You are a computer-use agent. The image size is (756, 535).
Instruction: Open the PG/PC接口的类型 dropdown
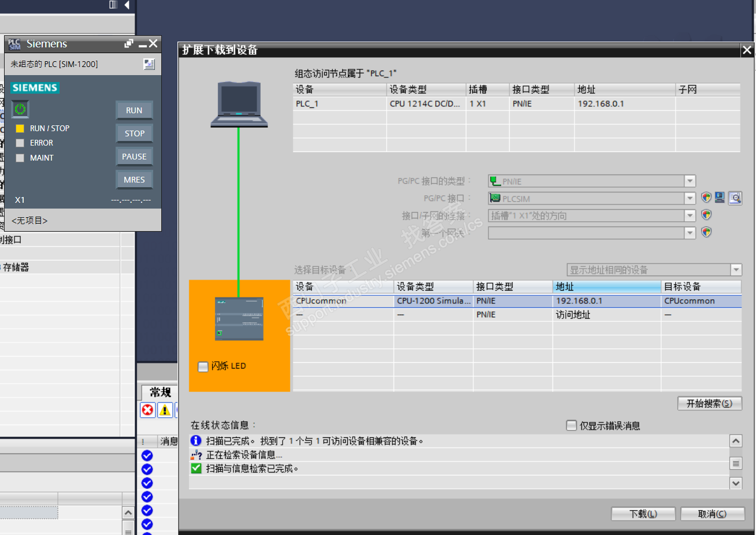click(x=690, y=181)
